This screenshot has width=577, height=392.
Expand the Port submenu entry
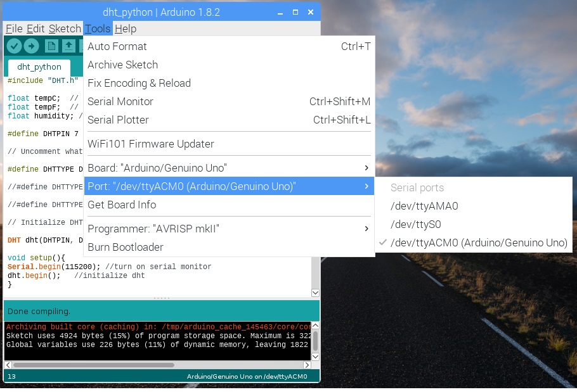[x=229, y=186]
